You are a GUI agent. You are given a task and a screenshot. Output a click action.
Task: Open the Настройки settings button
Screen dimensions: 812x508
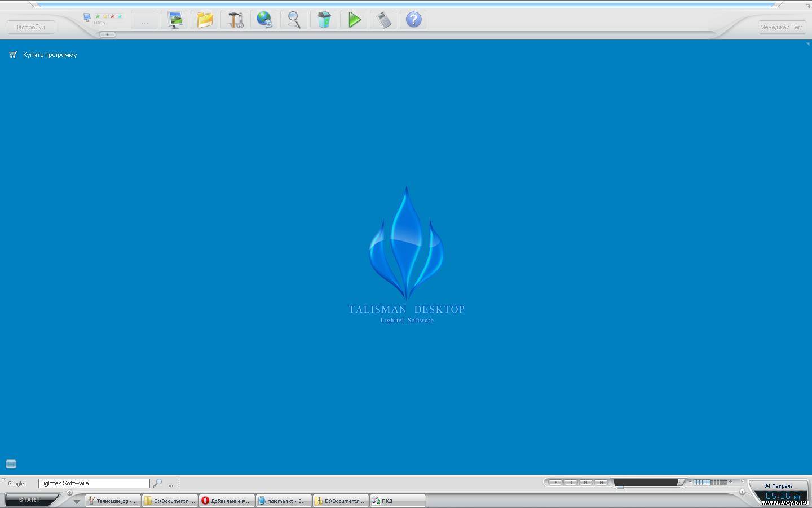pyautogui.click(x=30, y=27)
